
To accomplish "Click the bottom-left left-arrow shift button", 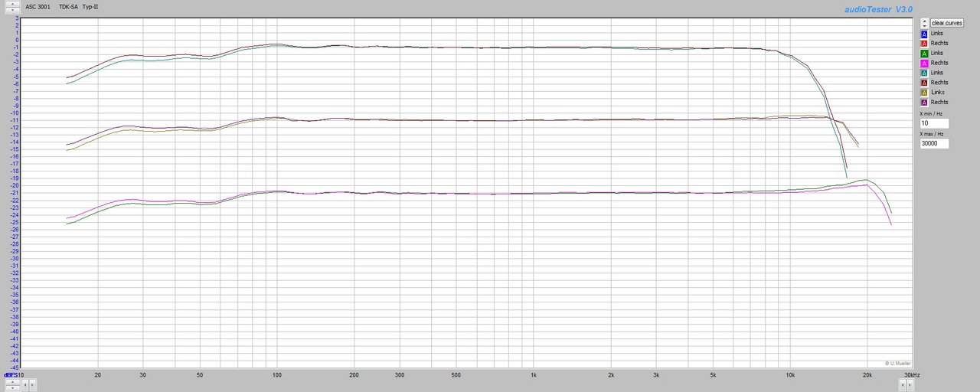I will [x=25, y=385].
